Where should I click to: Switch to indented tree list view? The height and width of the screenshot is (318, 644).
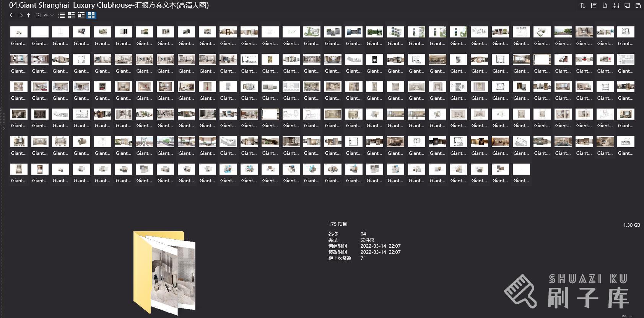(81, 15)
